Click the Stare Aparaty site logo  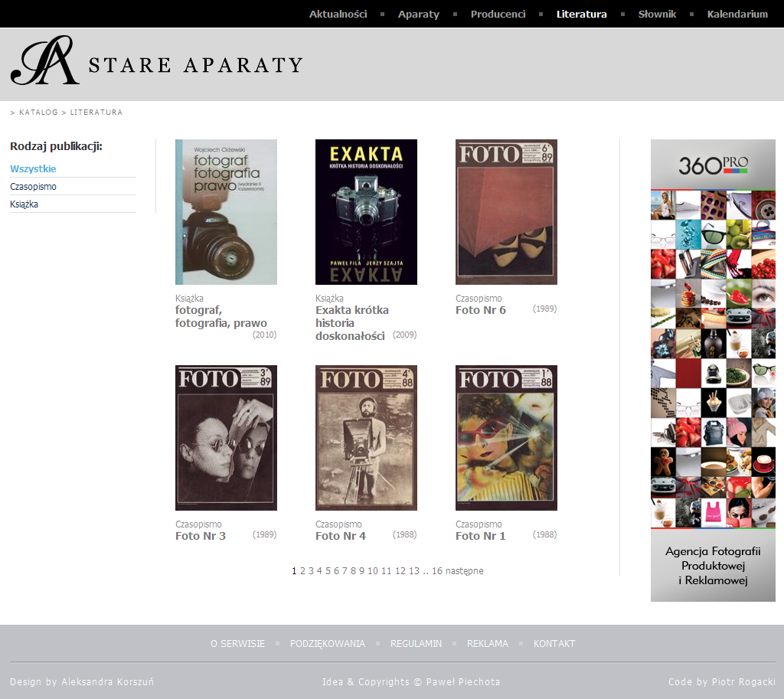tap(156, 62)
